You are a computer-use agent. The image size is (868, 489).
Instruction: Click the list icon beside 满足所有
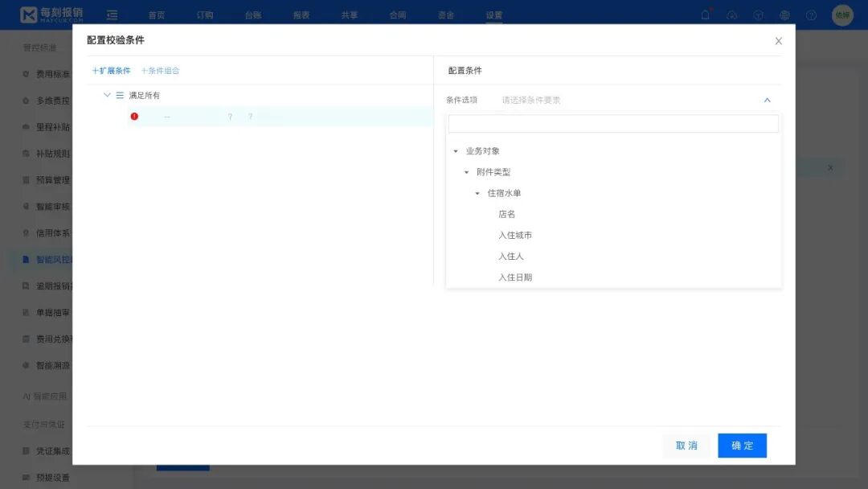(121, 96)
